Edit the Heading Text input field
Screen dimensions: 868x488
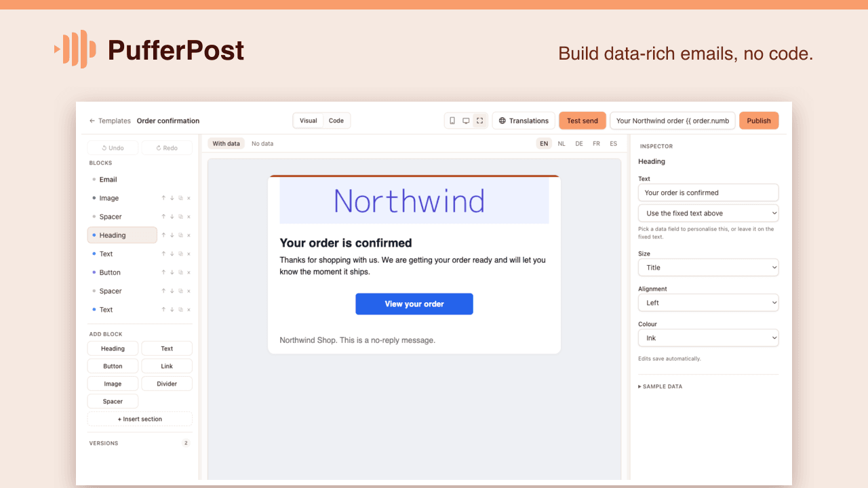[708, 192]
